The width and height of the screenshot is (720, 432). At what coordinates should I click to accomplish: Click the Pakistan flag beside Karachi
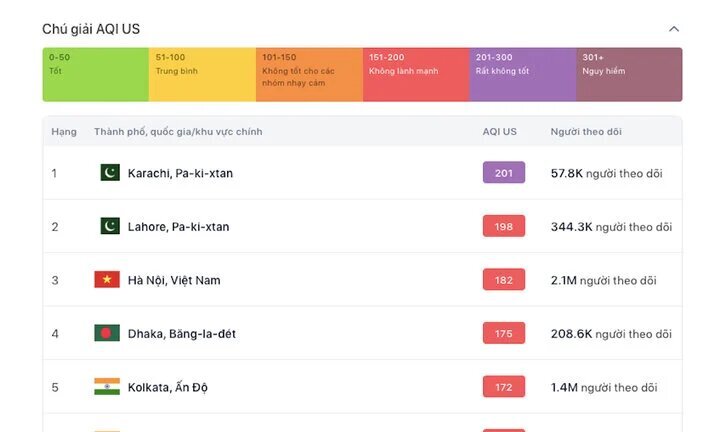pos(110,173)
